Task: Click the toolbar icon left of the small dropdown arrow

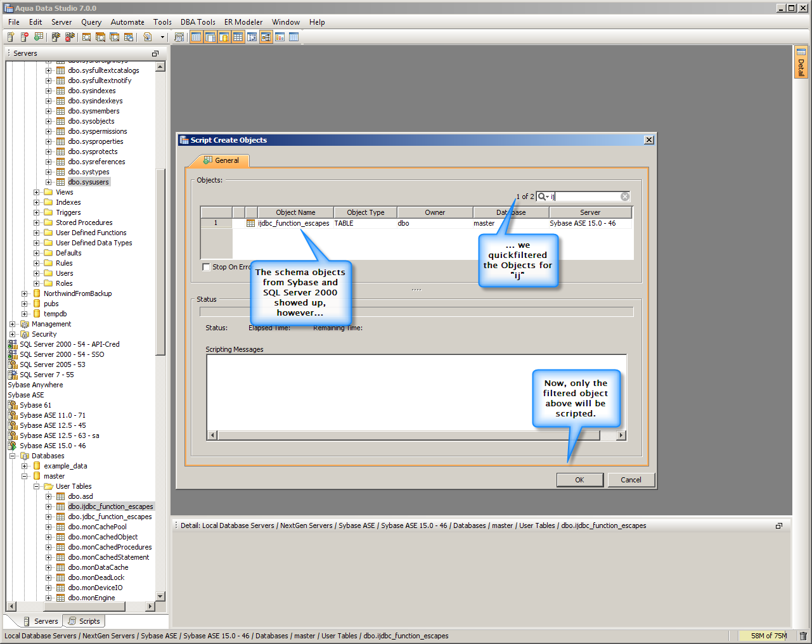Action: pyautogui.click(x=148, y=37)
